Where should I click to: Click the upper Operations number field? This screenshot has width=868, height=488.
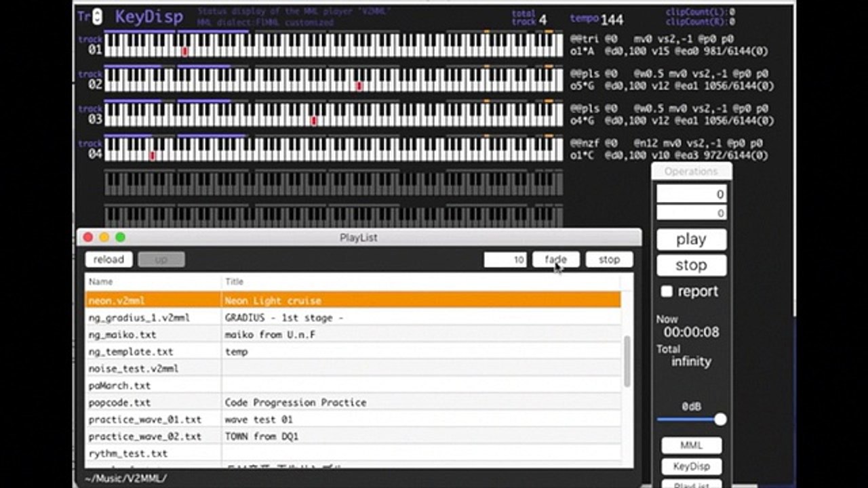tap(691, 194)
